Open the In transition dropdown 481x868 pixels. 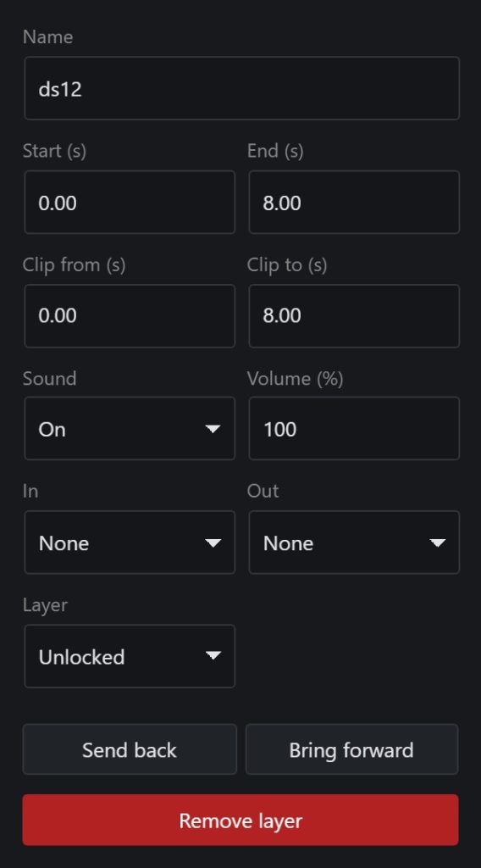point(130,542)
